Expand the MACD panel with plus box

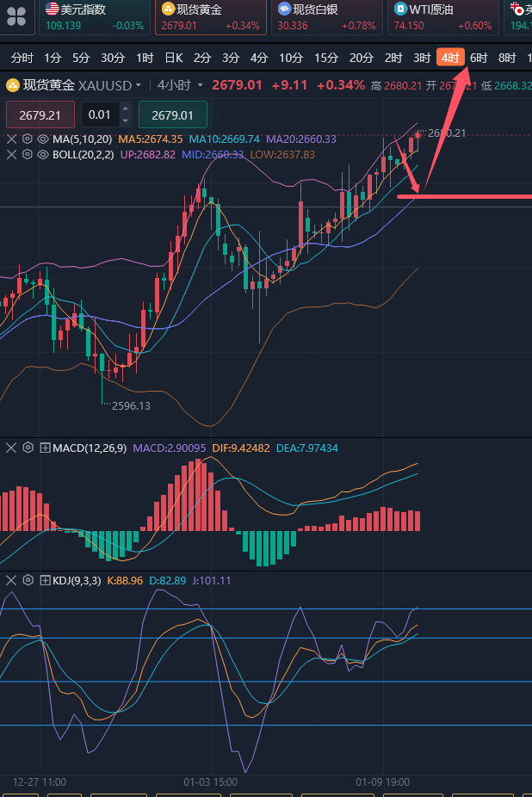[45, 448]
